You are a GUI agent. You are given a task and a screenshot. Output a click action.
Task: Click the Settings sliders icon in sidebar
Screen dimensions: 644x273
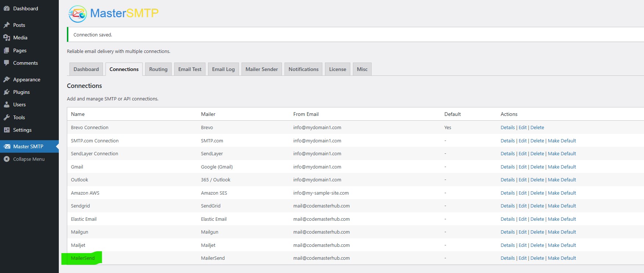7,130
